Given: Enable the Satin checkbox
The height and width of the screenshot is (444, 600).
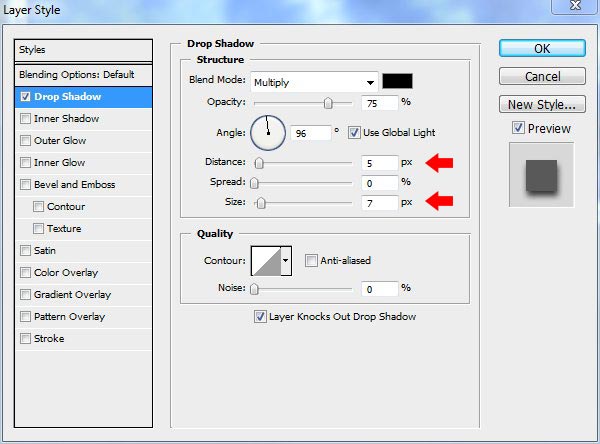Looking at the screenshot, I should (x=25, y=251).
